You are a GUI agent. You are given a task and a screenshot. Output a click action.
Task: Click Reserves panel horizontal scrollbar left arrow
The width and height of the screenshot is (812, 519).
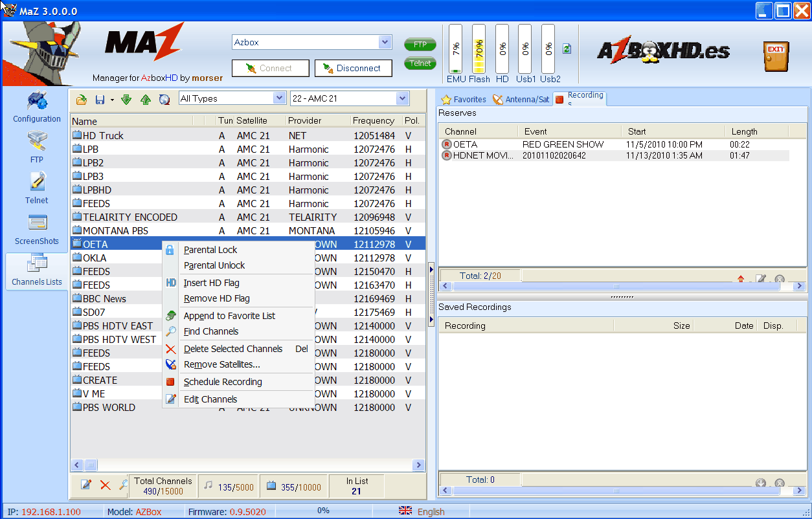(x=444, y=286)
